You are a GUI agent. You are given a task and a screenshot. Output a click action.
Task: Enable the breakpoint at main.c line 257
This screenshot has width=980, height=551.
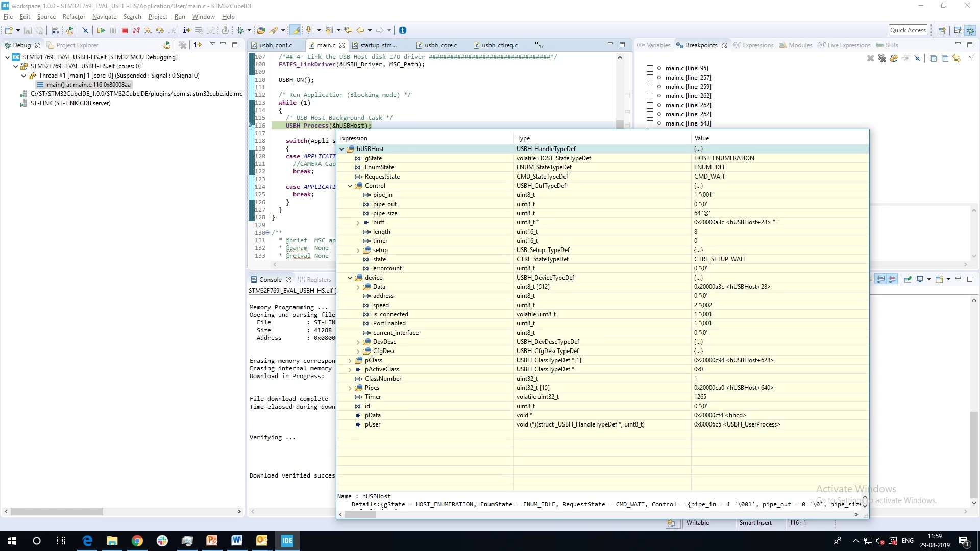[650, 78]
